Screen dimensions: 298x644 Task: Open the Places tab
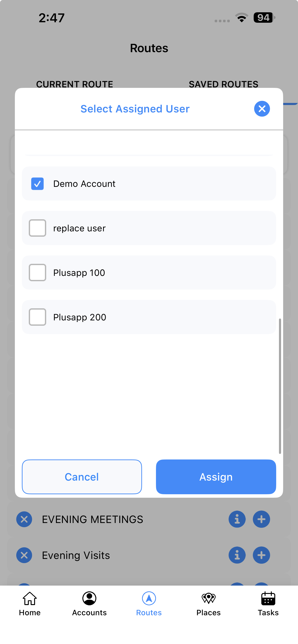tap(208, 604)
